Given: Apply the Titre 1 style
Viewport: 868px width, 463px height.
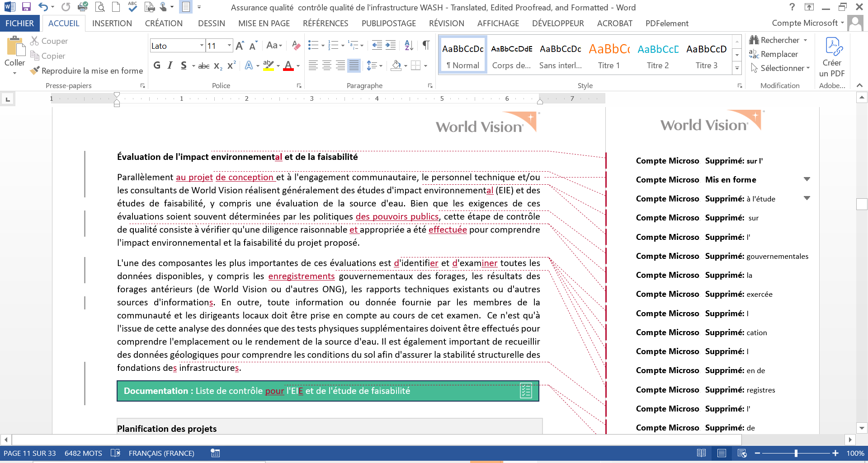Looking at the screenshot, I should click(609, 55).
